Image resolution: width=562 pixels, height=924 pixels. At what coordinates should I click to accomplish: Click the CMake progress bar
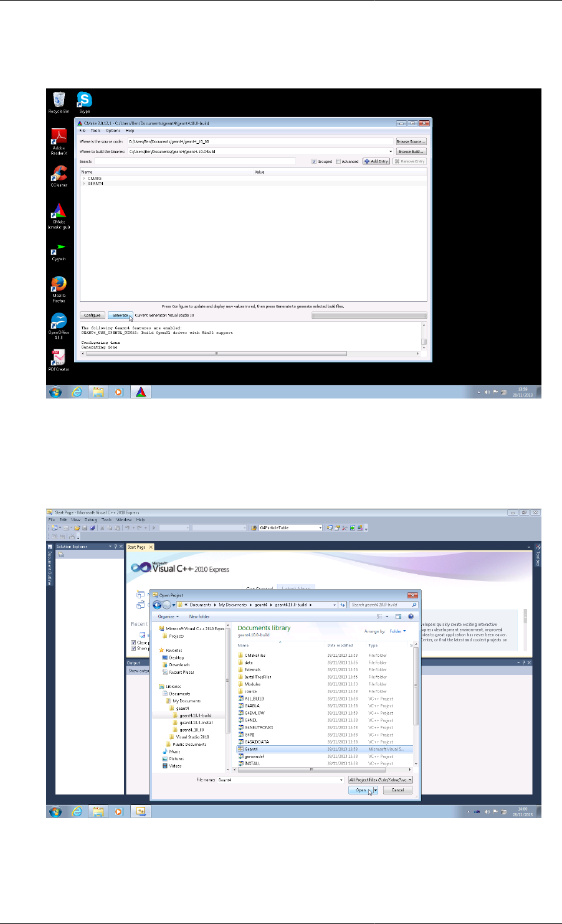[369, 315]
